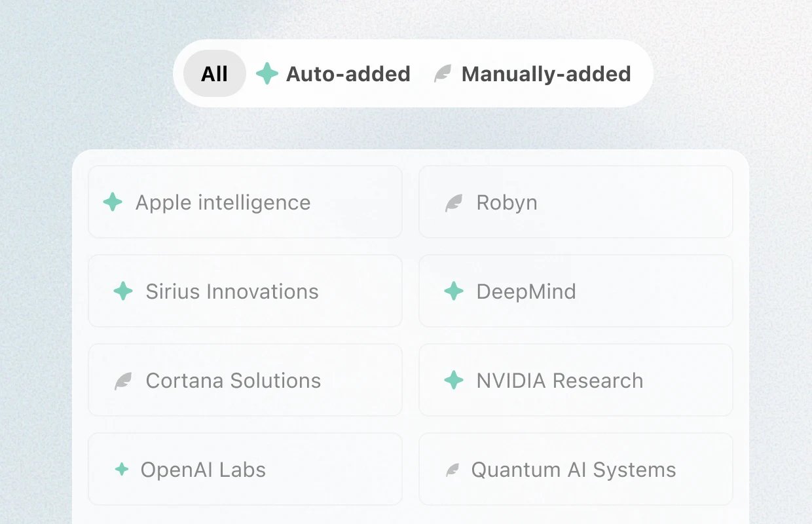
Task: Open the Sirius Innovations entry
Action: coord(245,291)
